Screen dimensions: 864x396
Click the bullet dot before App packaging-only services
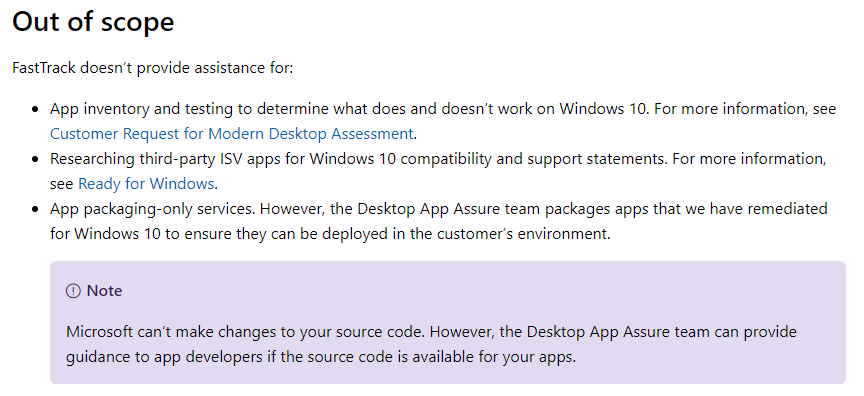coord(36,209)
